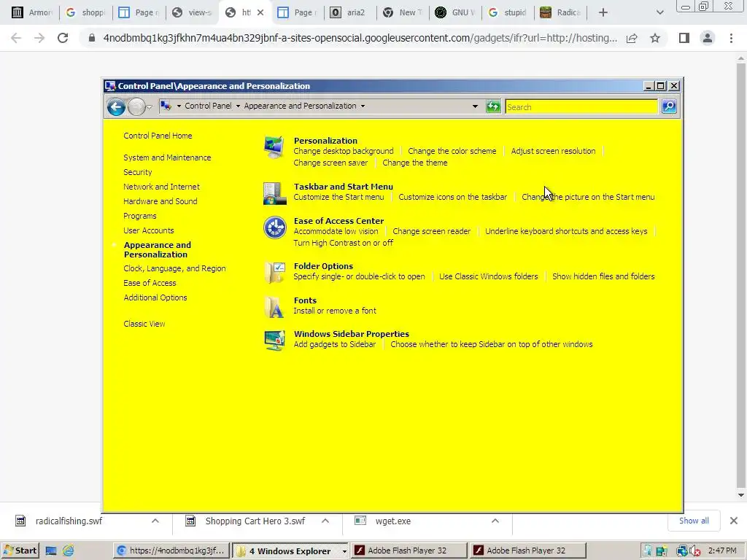Click Change desktop background link
The width and height of the screenshot is (747, 560).
[344, 151]
